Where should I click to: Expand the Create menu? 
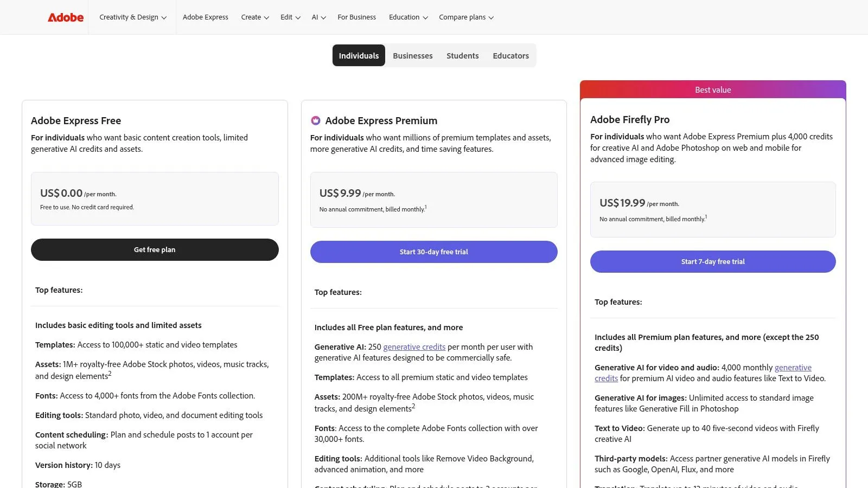click(x=254, y=17)
